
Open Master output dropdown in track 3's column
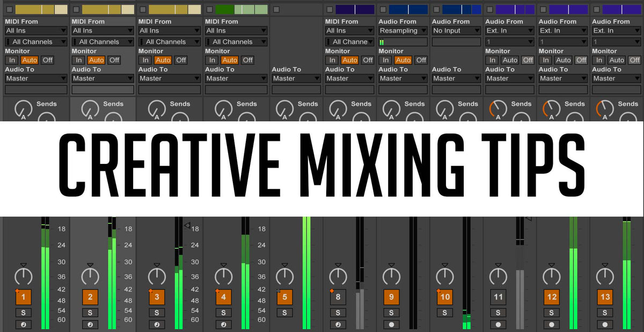click(x=170, y=78)
